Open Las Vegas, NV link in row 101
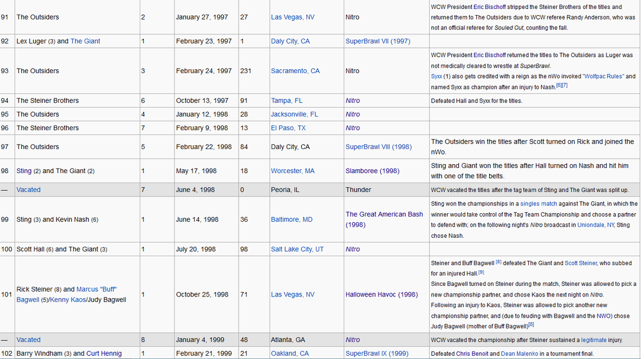 [x=292, y=295]
